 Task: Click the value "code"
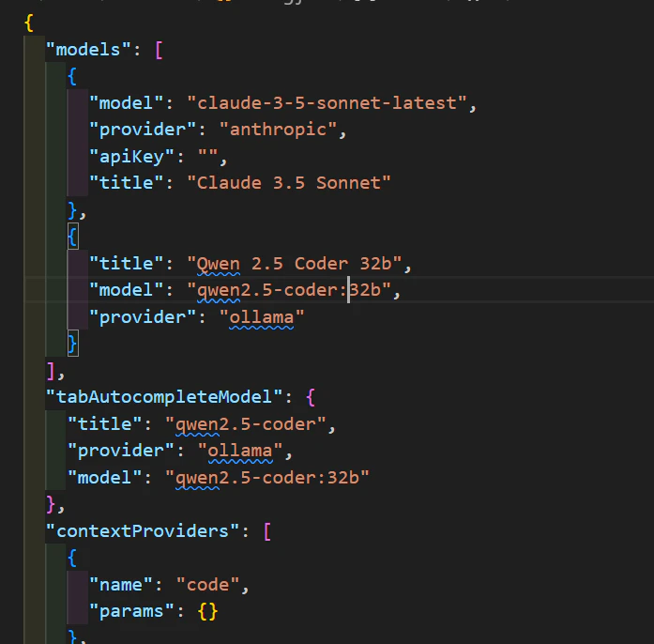(207, 585)
